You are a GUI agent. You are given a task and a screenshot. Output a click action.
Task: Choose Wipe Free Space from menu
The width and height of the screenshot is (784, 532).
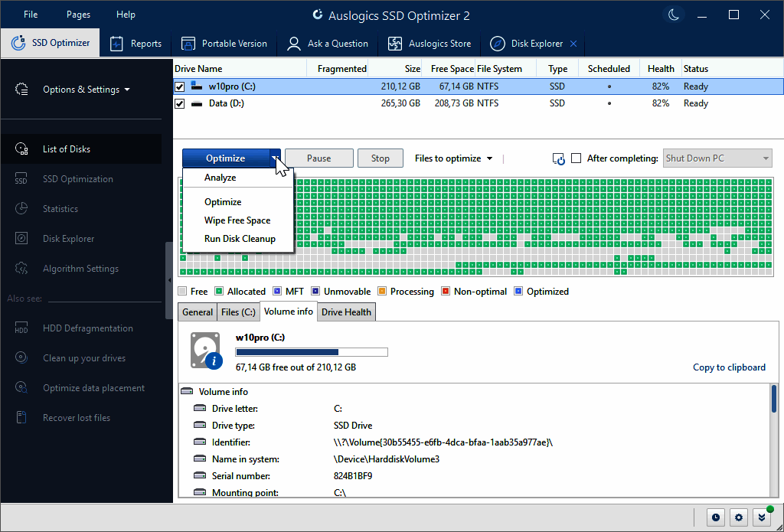coord(237,220)
